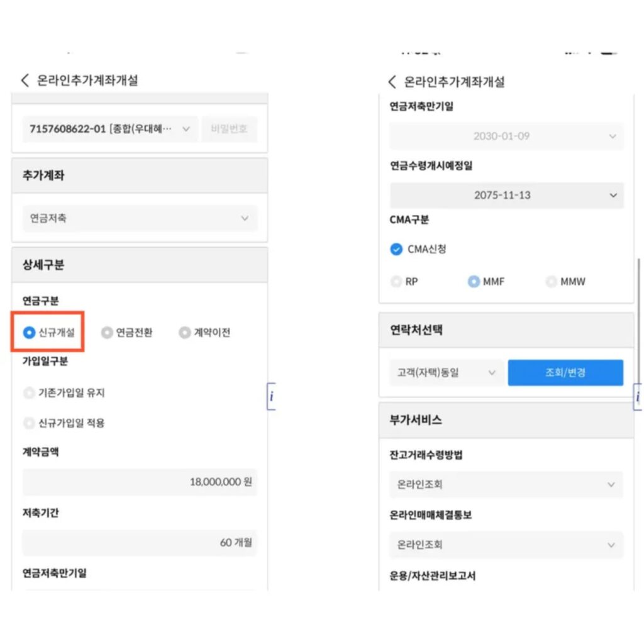Choose the RP radio option
This screenshot has width=644, height=644.
[396, 282]
